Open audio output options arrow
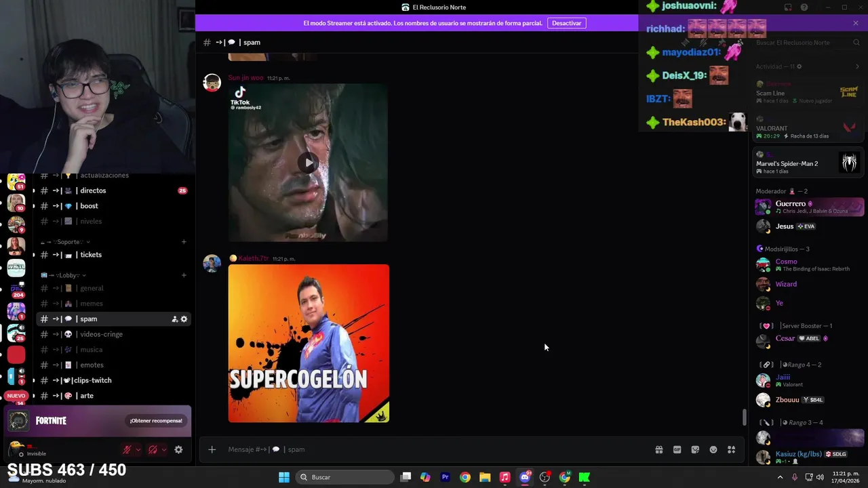 click(163, 449)
